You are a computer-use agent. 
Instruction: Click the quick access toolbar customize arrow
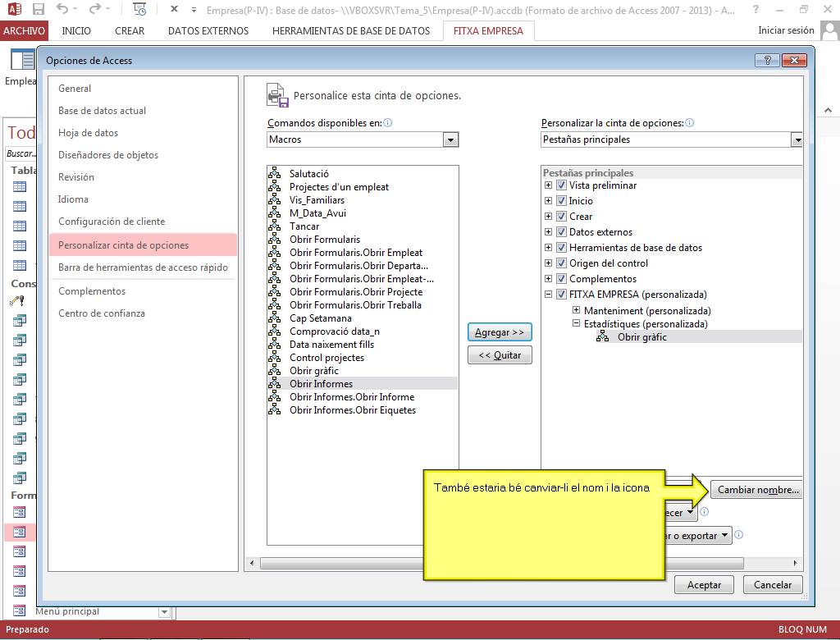194,9
